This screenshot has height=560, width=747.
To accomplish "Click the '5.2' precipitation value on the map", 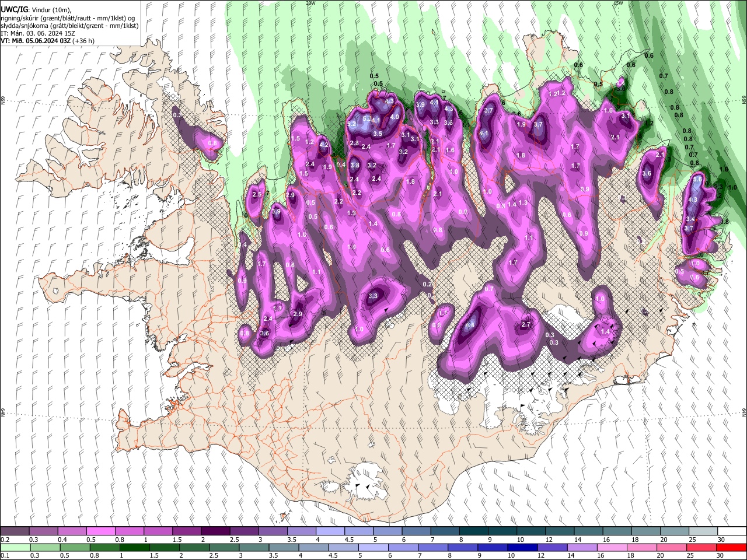I will [351, 124].
